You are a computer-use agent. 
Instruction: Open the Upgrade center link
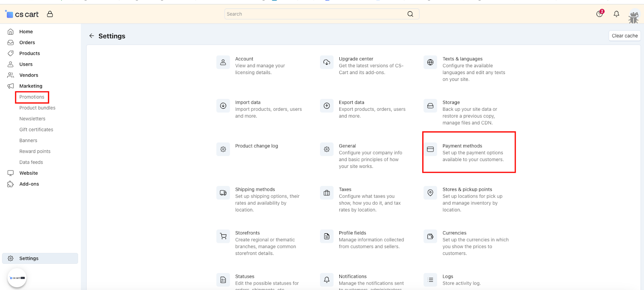click(356, 59)
